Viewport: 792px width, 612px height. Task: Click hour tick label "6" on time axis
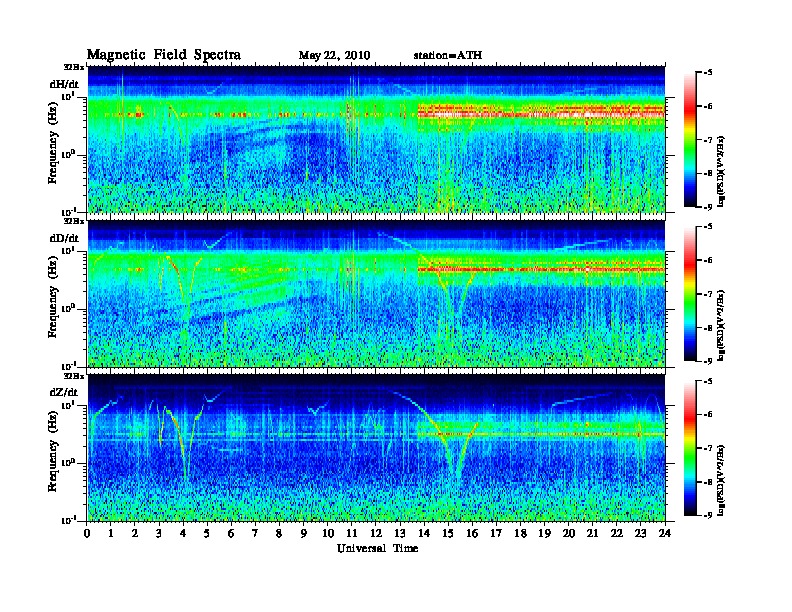pos(231,533)
